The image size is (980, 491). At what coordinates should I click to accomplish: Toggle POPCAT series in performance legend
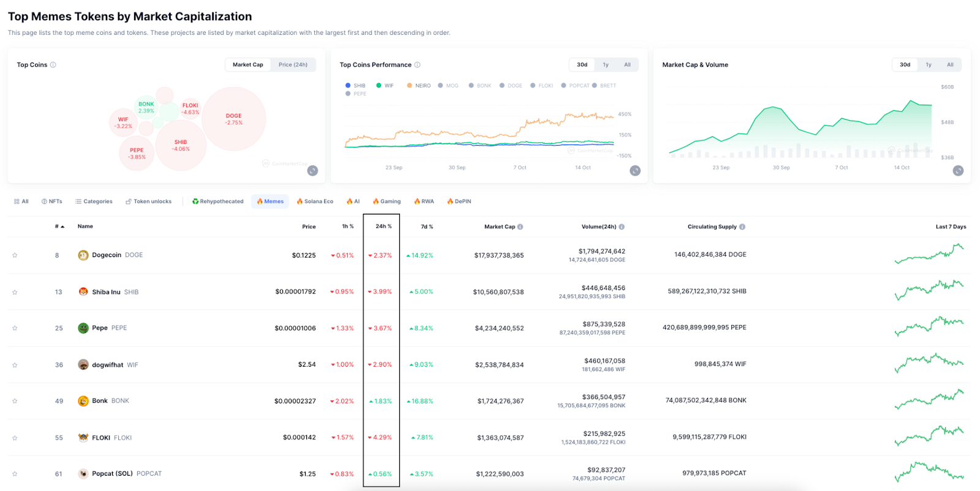(x=575, y=86)
